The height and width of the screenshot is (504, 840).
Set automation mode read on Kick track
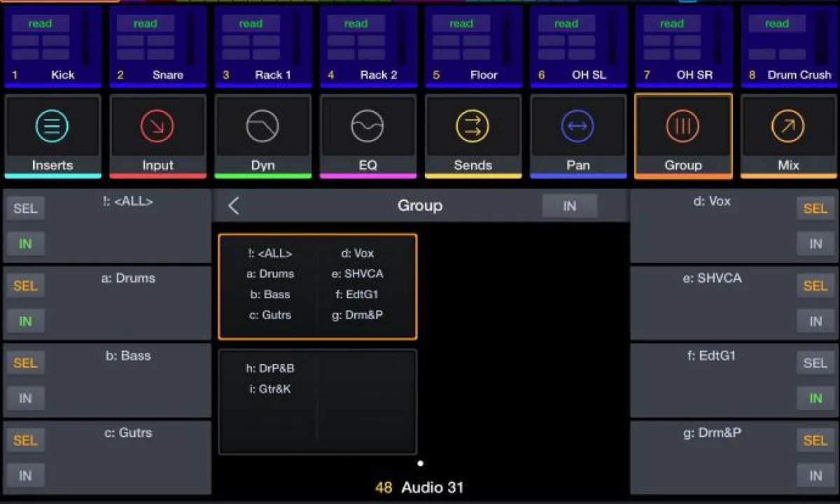41,23
